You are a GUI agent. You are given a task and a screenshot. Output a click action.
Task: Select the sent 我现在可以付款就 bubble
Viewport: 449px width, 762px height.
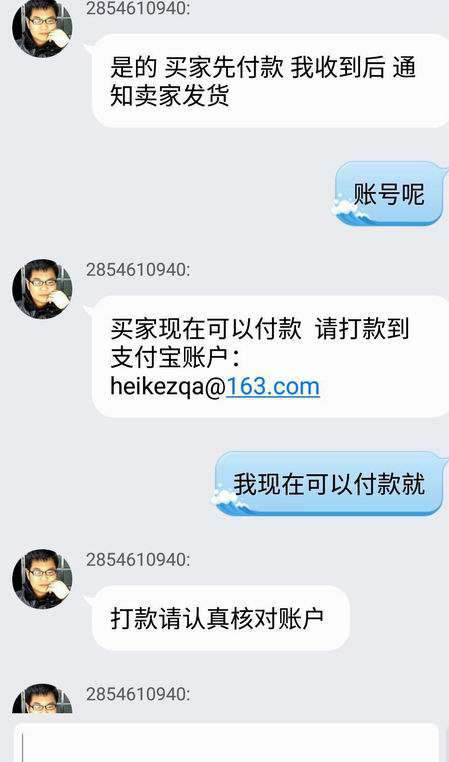pyautogui.click(x=330, y=484)
